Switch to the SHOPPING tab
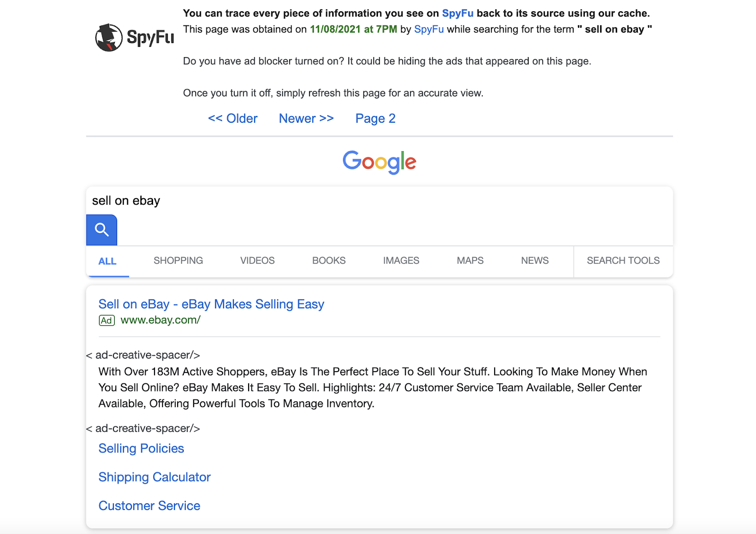 click(x=178, y=261)
